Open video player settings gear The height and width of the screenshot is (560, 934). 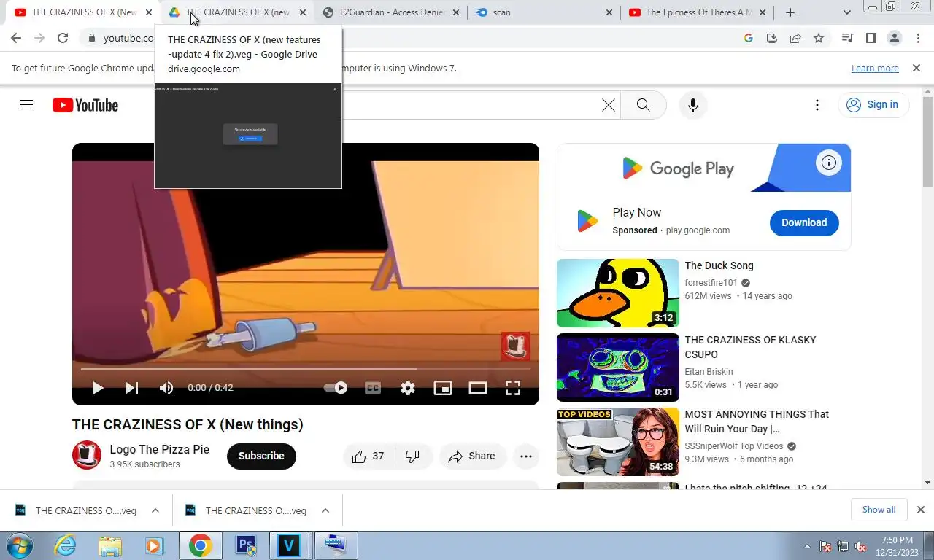coord(408,388)
